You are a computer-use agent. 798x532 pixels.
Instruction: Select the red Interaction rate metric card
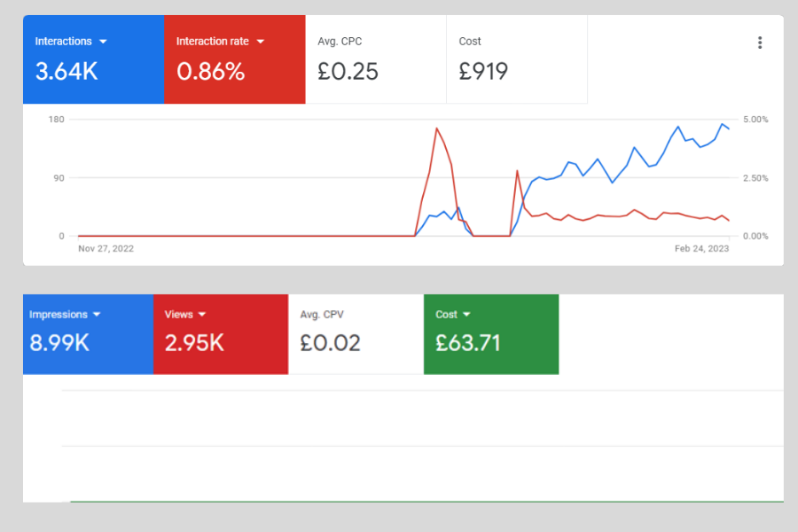click(x=234, y=59)
